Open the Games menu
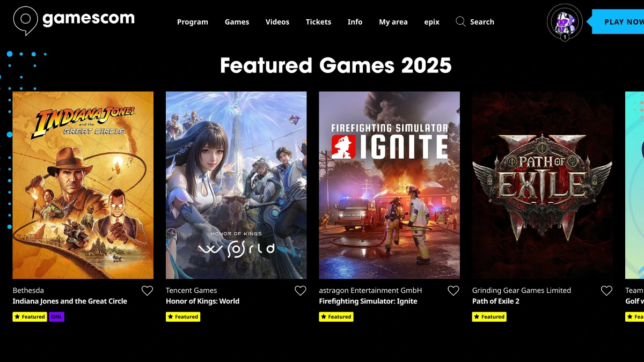The image size is (644, 362). click(x=237, y=22)
